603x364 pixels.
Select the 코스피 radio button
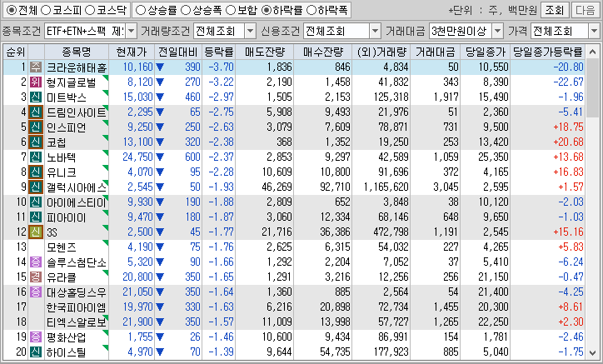46,10
